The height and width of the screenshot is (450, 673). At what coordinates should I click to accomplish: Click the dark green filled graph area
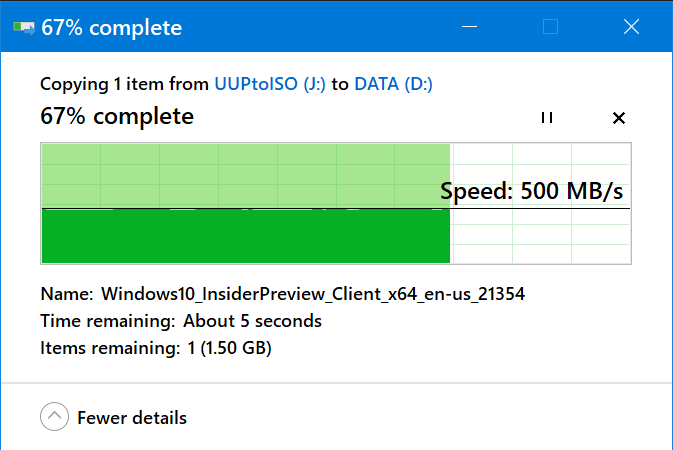[x=246, y=236]
